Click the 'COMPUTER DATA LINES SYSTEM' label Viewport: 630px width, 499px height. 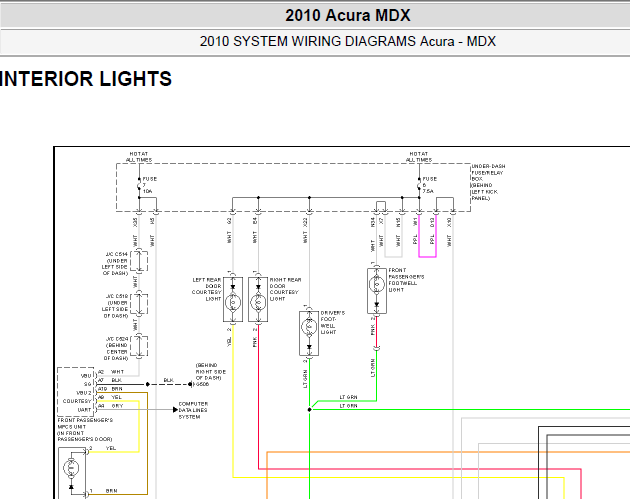pyautogui.click(x=193, y=410)
